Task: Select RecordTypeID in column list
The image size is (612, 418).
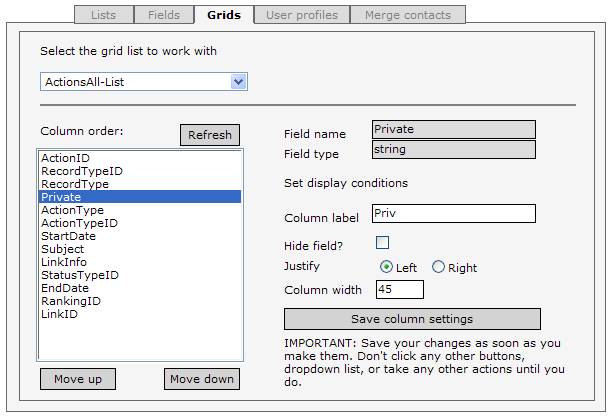Action: [140, 171]
